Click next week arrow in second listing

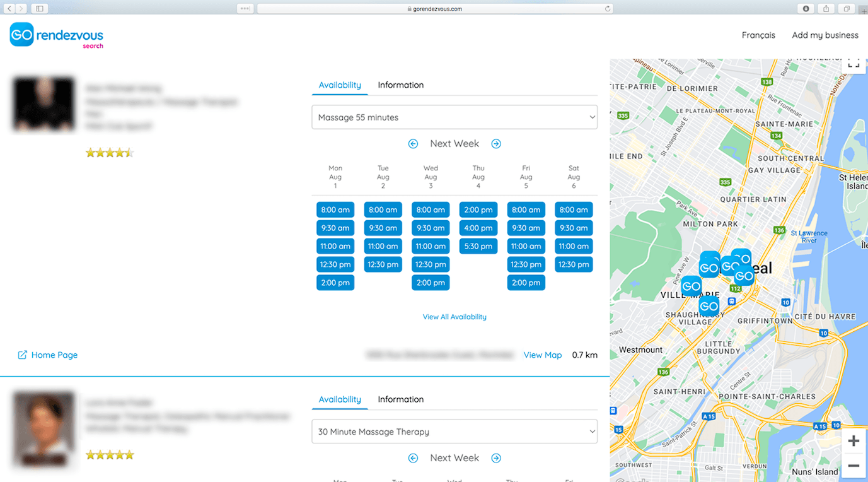(x=496, y=458)
